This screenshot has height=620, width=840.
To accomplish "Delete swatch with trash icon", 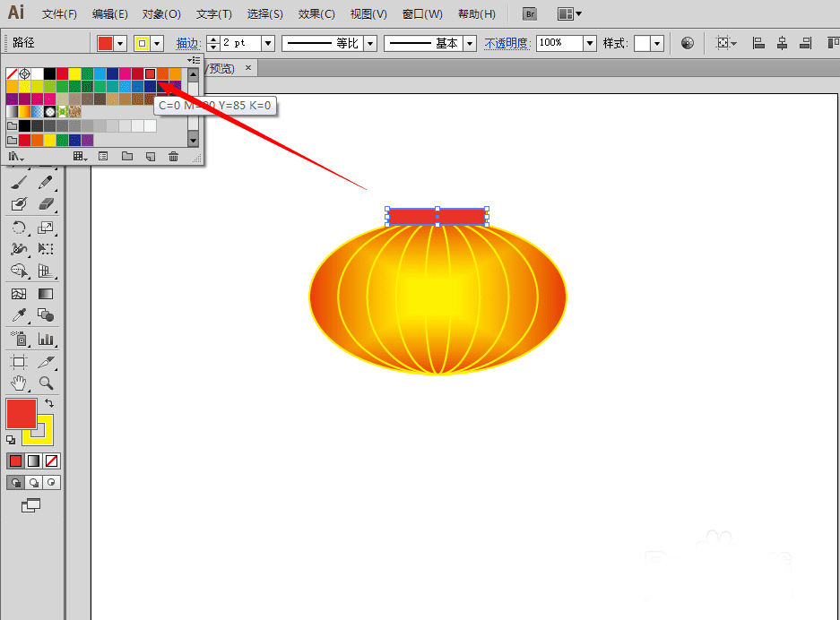I will (174, 156).
